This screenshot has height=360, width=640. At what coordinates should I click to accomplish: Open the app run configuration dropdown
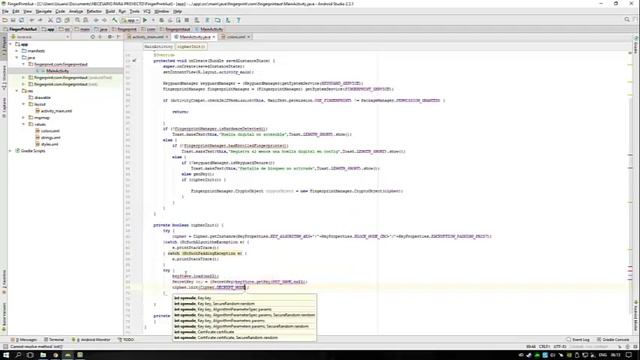tap(130, 20)
